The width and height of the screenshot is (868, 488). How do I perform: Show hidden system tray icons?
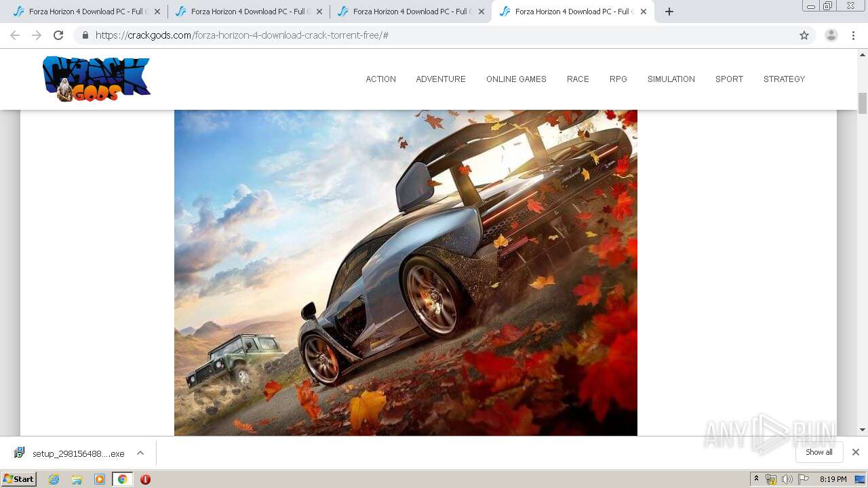[x=756, y=479]
